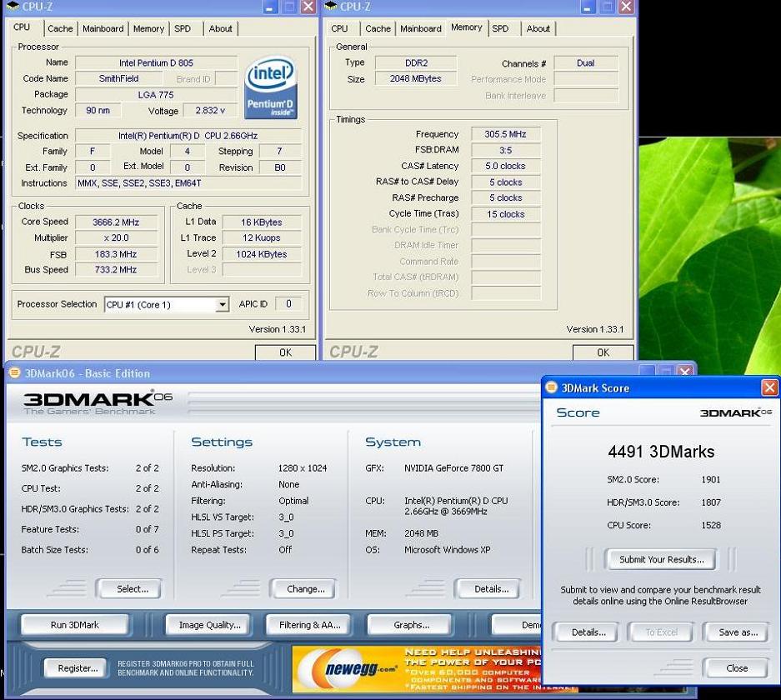Image resolution: width=781 pixels, height=700 pixels.
Task: Click left CPU-Z window title icon
Action: (x=13, y=7)
